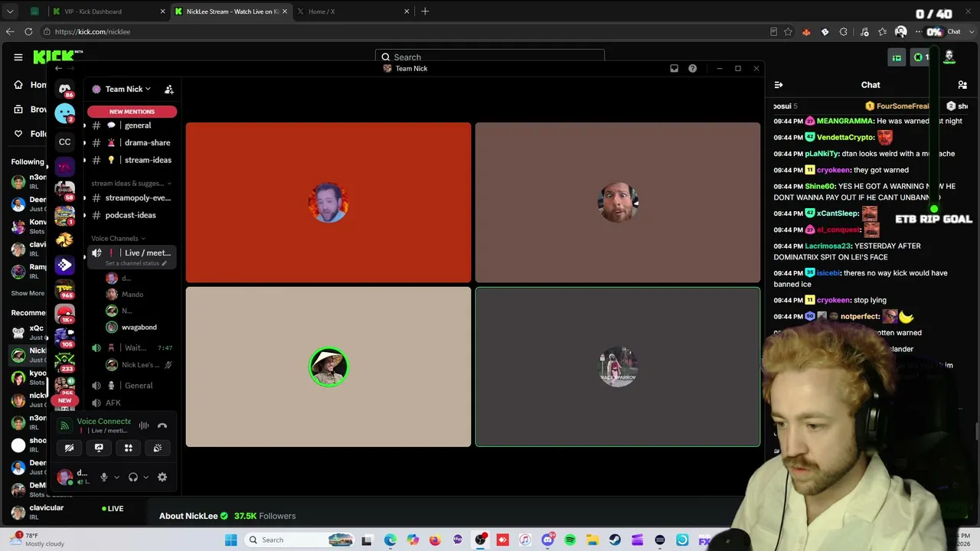Image resolution: width=980 pixels, height=551 pixels.
Task: Select the speaking participant tile with green outline
Action: pos(618,367)
